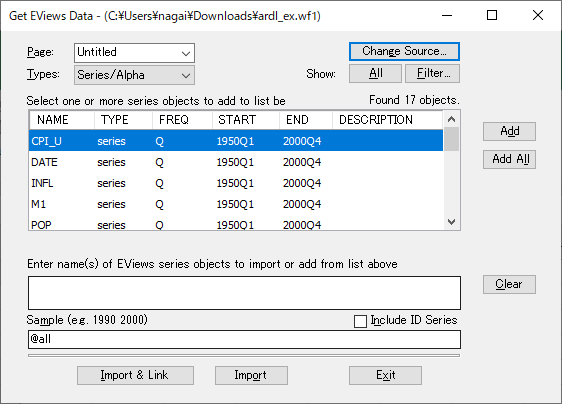Select the CPI_U row
Image resolution: width=562 pixels, height=404 pixels.
pyautogui.click(x=236, y=141)
